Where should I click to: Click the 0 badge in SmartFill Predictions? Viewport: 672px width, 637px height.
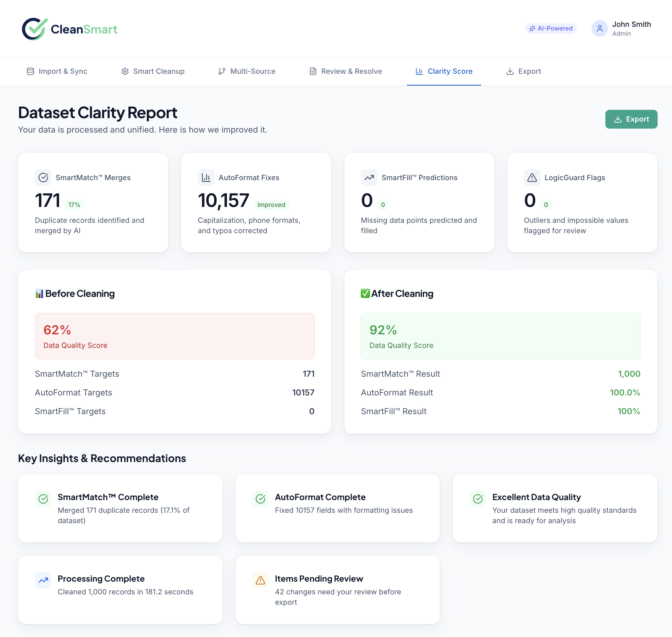pos(383,205)
